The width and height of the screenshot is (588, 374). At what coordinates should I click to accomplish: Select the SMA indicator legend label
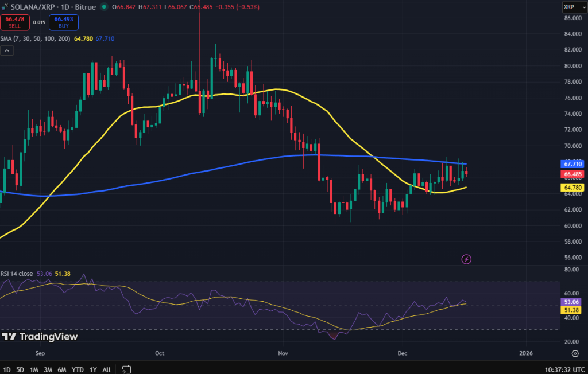click(x=35, y=38)
